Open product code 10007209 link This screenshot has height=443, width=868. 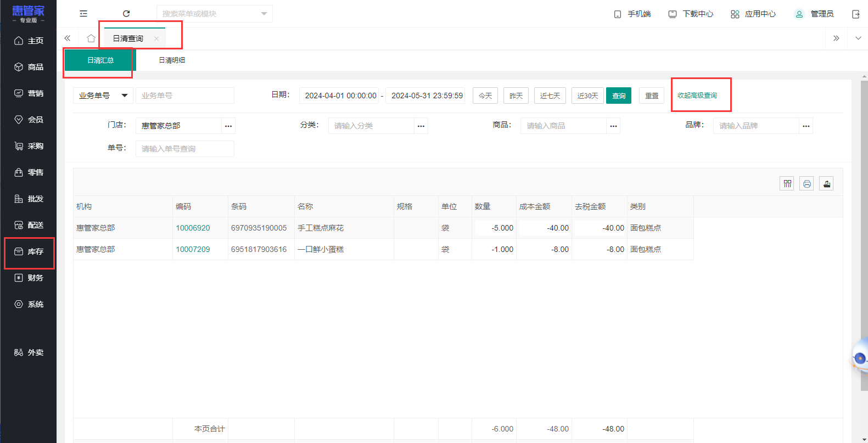point(193,249)
